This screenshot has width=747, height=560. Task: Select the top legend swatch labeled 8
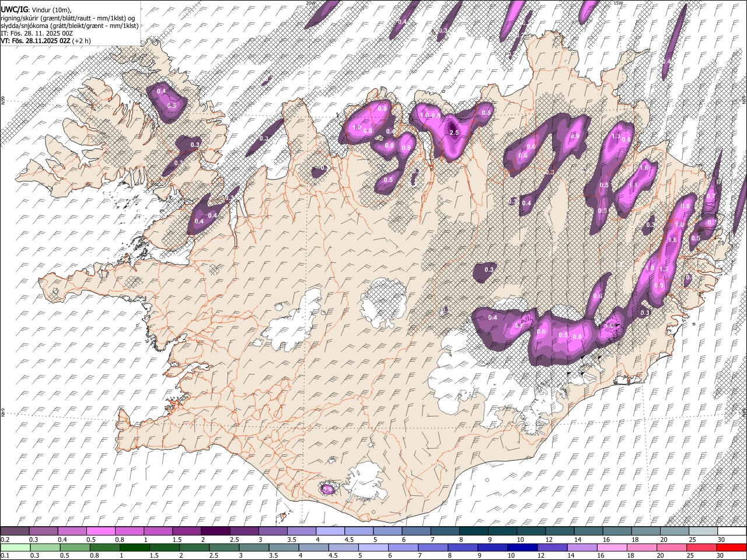pos(473,531)
